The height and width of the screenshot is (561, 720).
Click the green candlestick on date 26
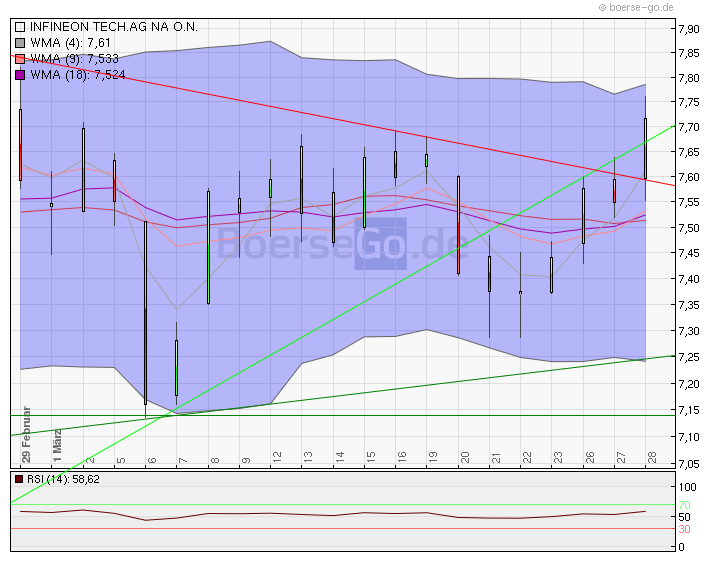click(x=583, y=216)
